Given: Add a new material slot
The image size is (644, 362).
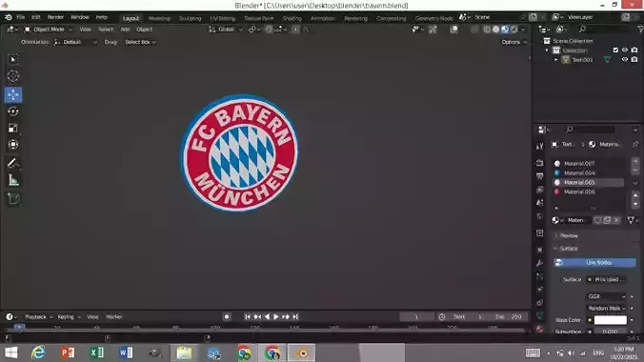Looking at the screenshot, I should [x=635, y=161].
